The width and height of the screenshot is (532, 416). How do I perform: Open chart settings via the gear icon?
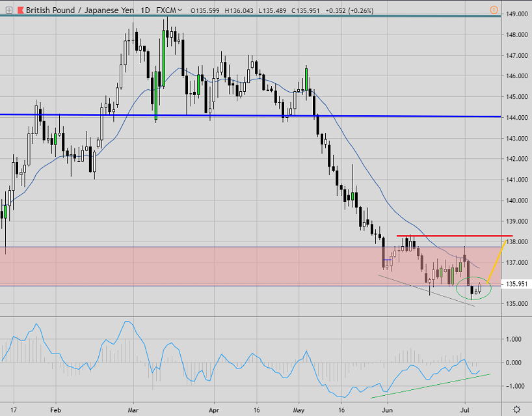click(517, 409)
